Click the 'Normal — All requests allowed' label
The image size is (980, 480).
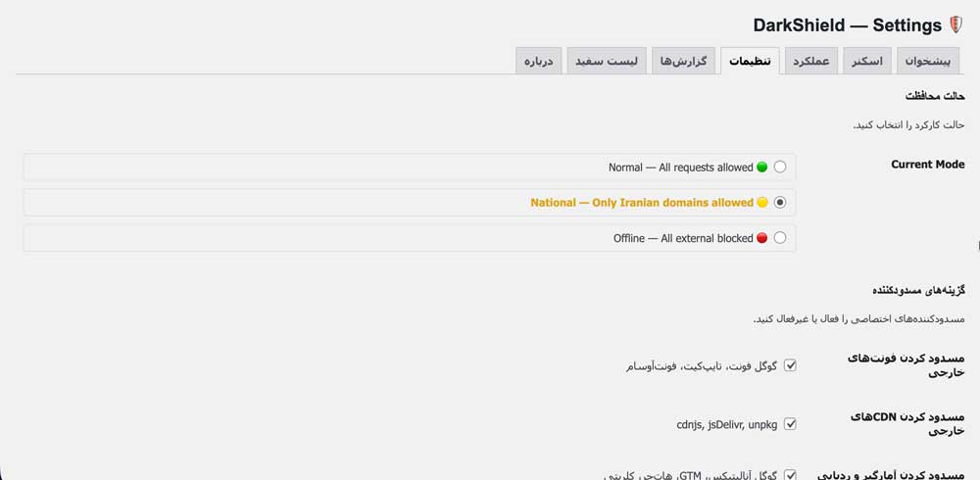680,168
